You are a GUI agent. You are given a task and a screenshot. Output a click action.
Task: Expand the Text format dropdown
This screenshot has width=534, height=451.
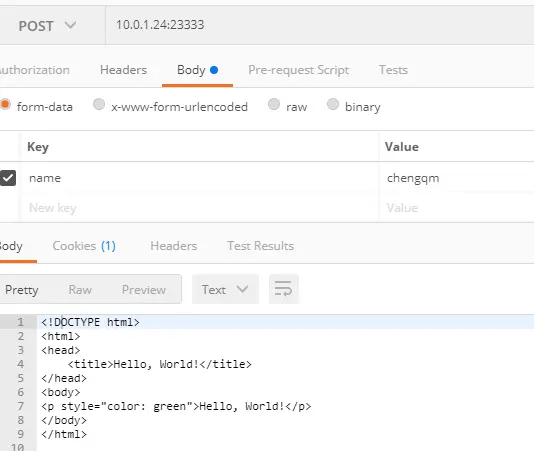[x=225, y=289]
